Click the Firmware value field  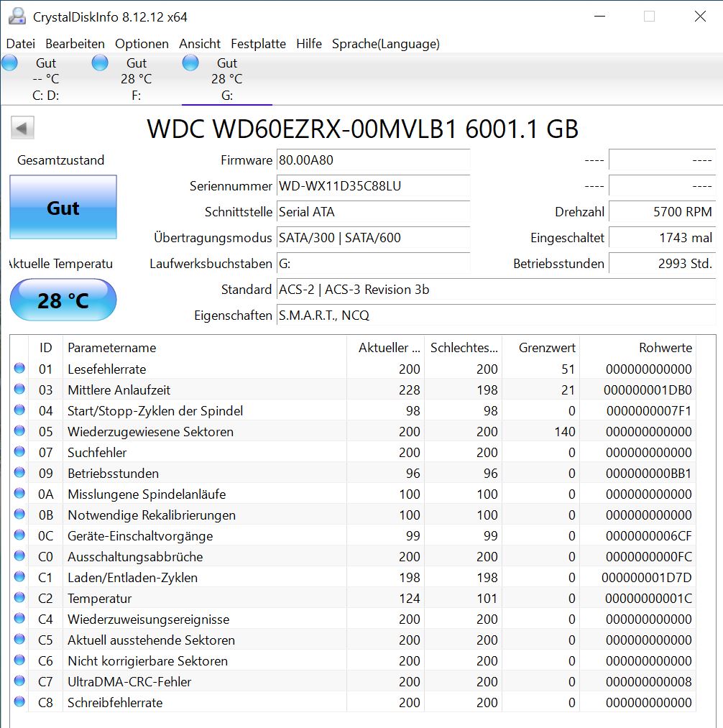373,160
